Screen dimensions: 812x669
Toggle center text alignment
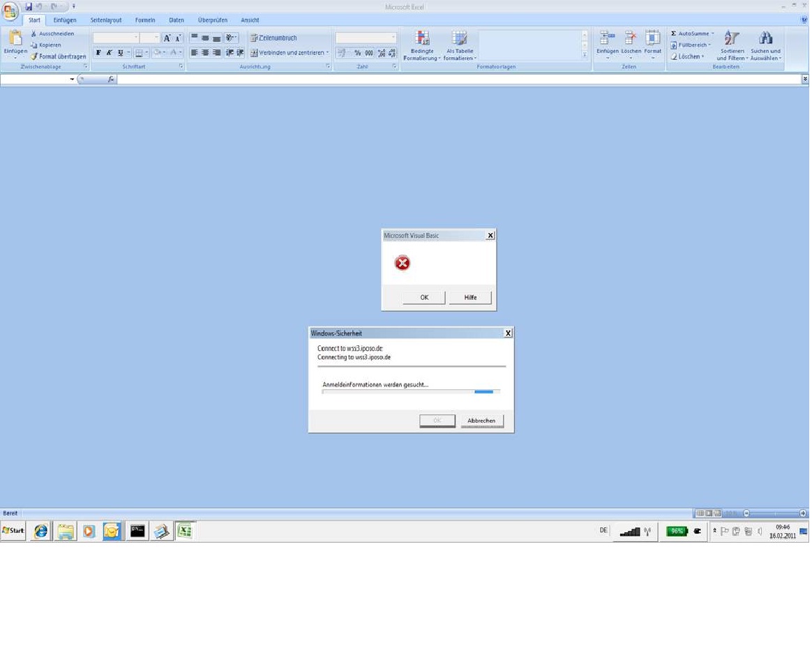tap(206, 52)
